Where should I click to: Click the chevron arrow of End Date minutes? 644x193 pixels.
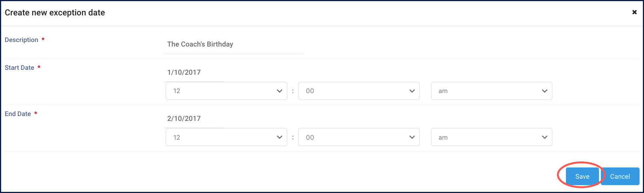pos(412,137)
